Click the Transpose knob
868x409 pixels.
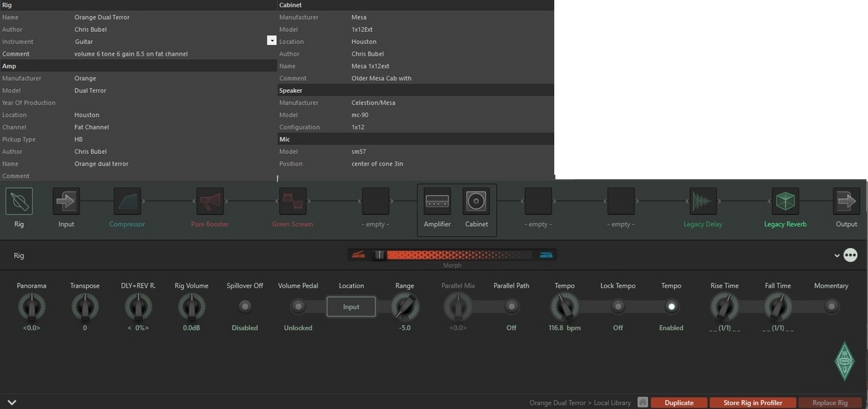tap(85, 308)
